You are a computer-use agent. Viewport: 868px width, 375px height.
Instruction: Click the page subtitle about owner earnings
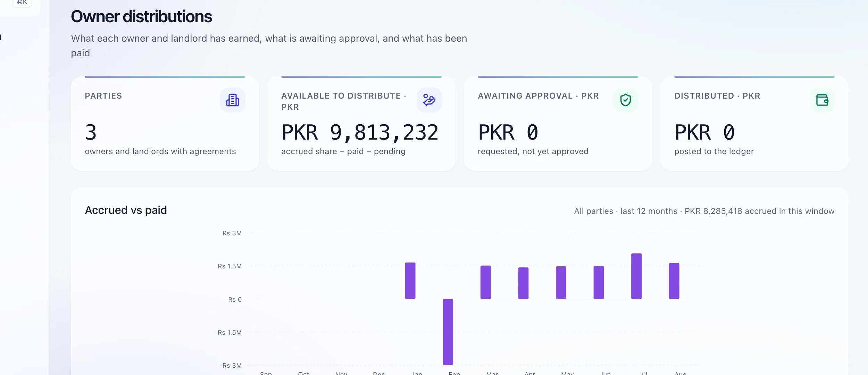coord(269,45)
